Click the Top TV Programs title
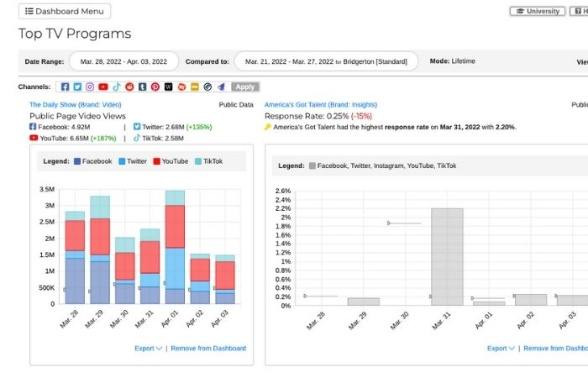The height and width of the screenshot is (378, 588). point(75,34)
